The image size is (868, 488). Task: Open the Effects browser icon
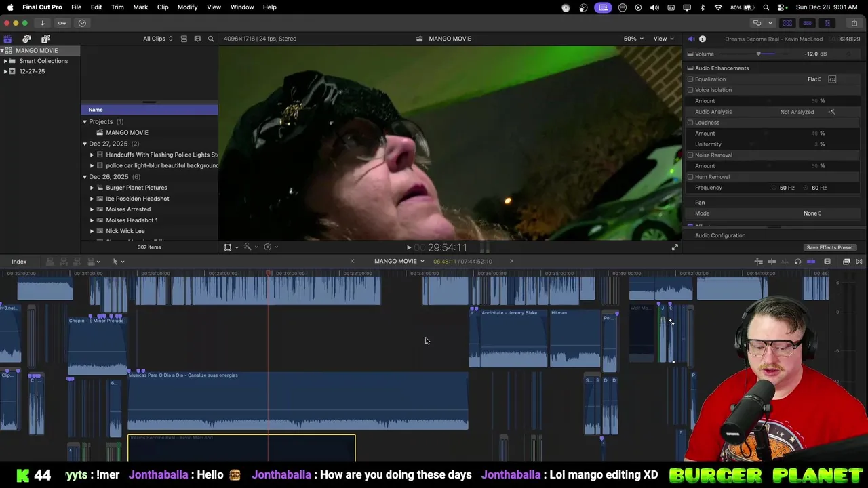point(846,262)
